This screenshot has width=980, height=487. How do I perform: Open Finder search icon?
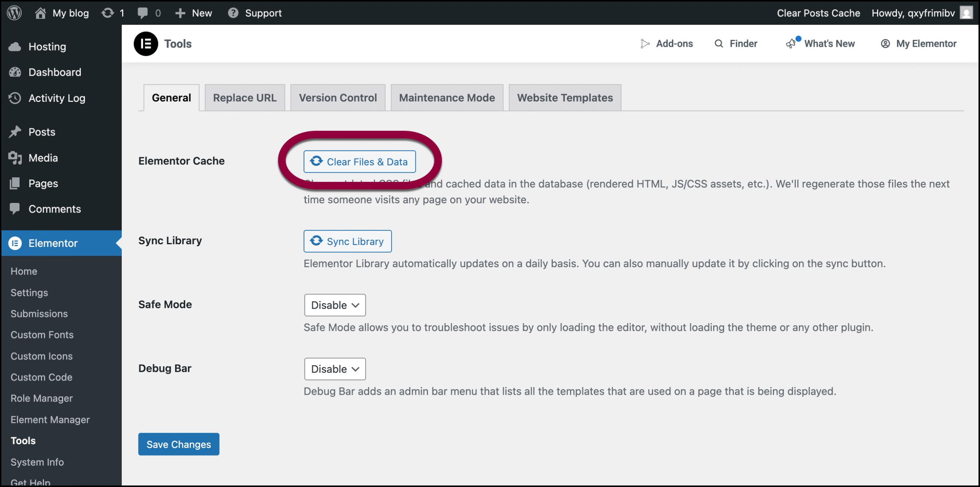[x=719, y=44]
